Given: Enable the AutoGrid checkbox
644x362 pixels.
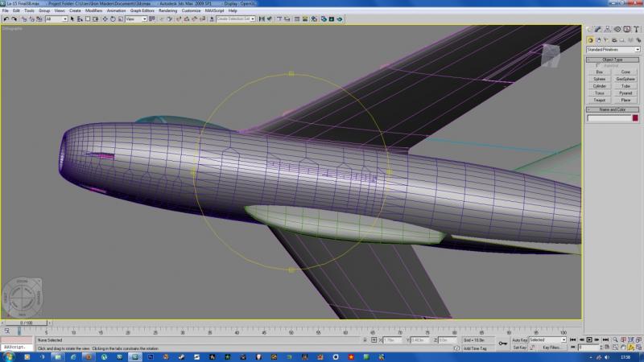Looking at the screenshot, I should coord(598,66).
